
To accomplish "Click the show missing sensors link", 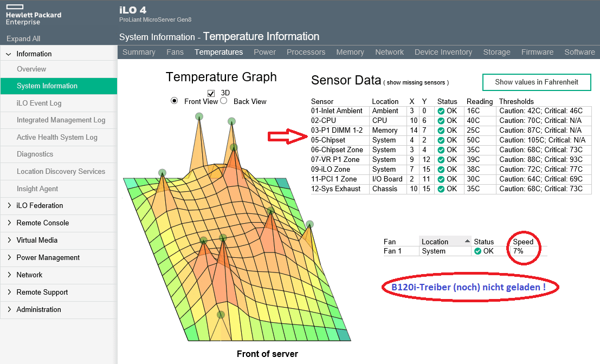I will tap(416, 82).
